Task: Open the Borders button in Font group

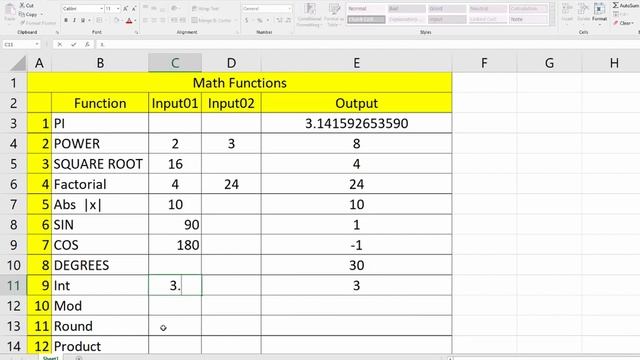Action: tap(99, 20)
